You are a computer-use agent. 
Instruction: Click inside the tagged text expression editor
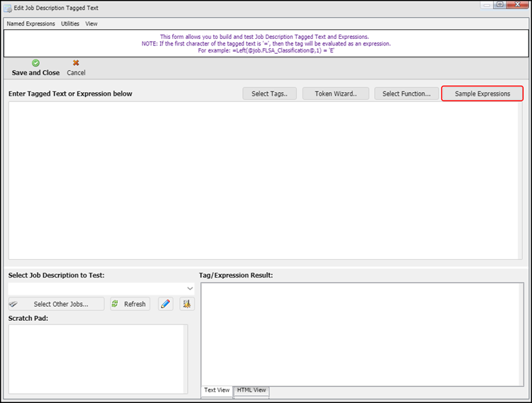266,181
